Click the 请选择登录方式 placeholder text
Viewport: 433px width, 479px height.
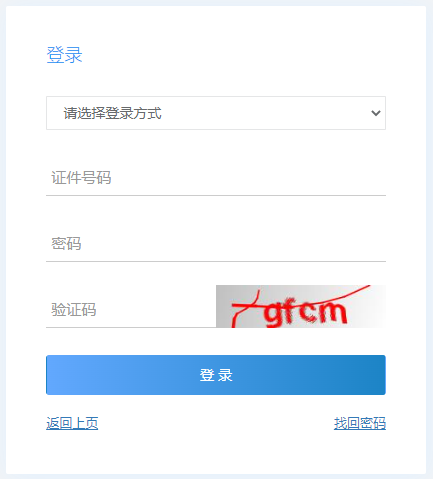113,113
